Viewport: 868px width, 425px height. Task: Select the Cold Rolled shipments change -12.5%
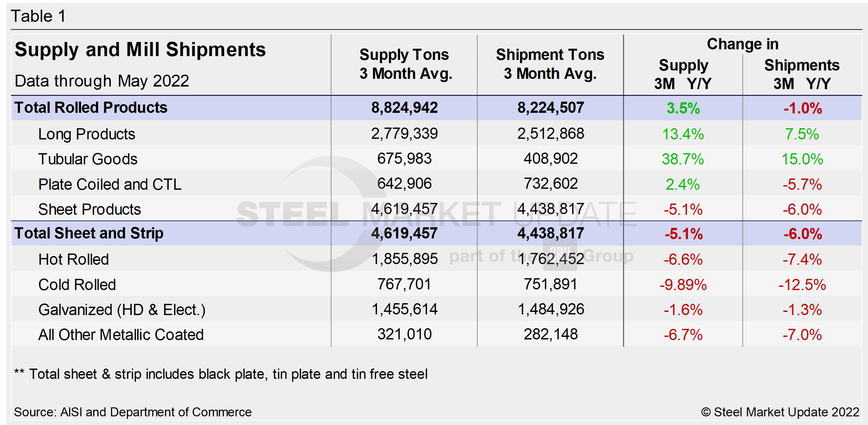tap(802, 285)
